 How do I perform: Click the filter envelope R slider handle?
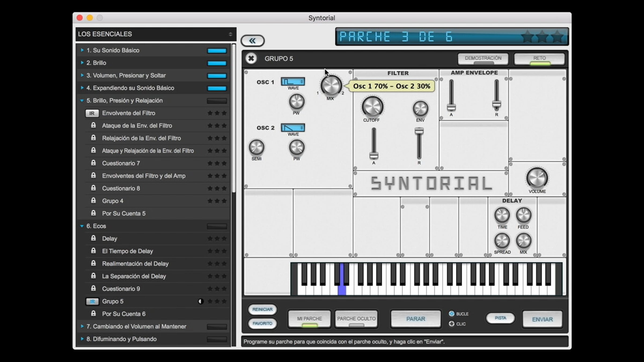pyautogui.click(x=419, y=131)
